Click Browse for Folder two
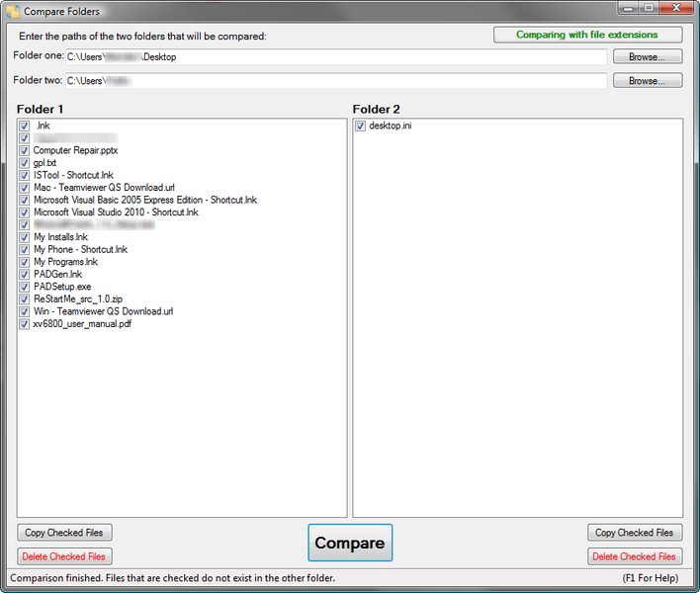Screen dimensions: 700x593 (648, 81)
